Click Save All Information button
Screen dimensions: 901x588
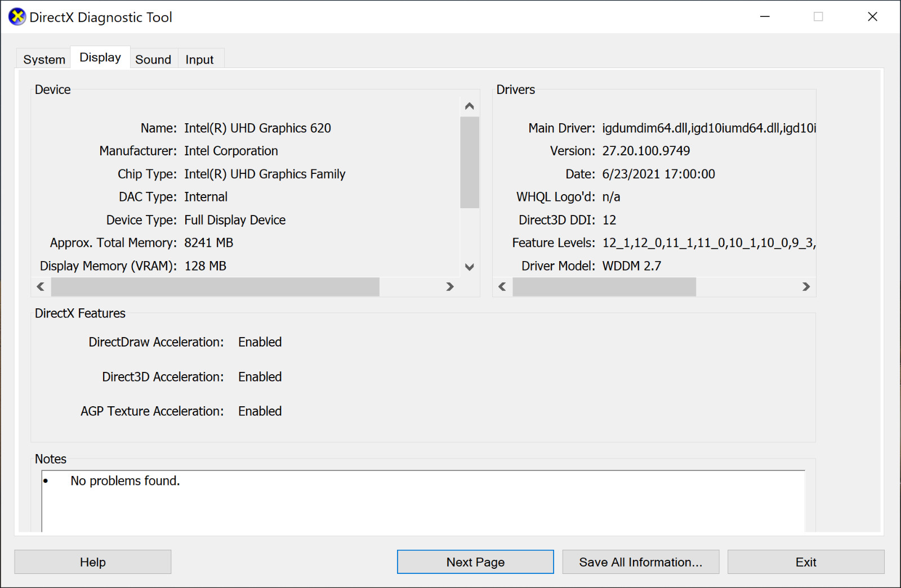click(641, 562)
